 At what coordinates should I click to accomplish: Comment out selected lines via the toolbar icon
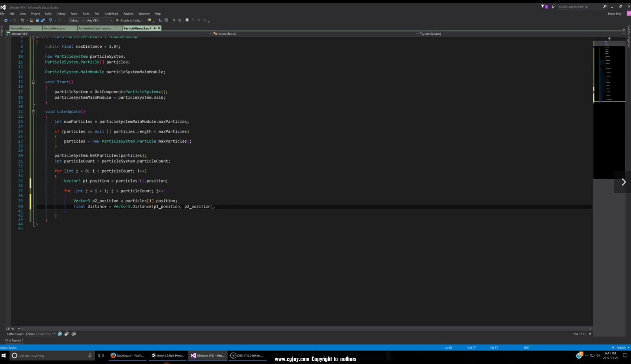click(x=174, y=20)
